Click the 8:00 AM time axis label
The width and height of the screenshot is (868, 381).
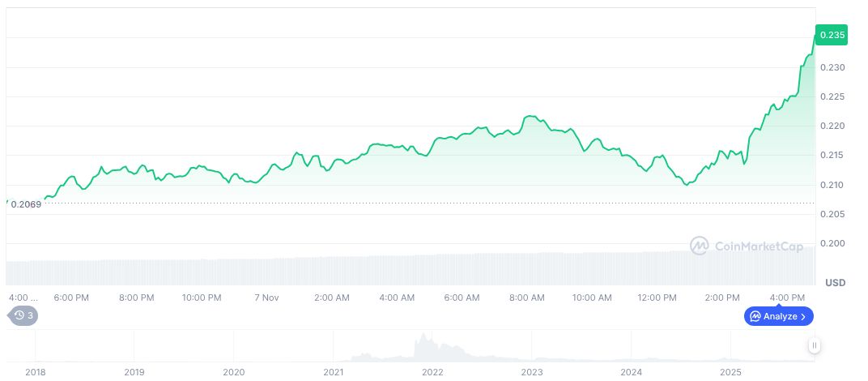pyautogui.click(x=527, y=298)
